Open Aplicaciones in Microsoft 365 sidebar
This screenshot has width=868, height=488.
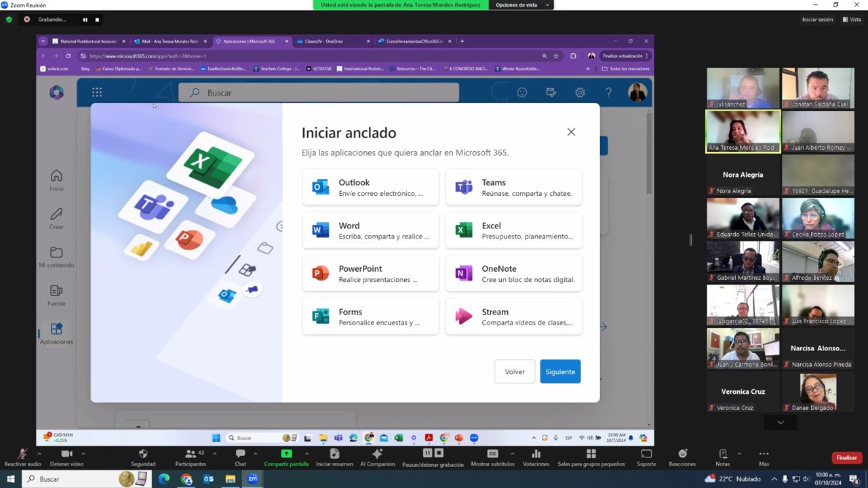(56, 333)
